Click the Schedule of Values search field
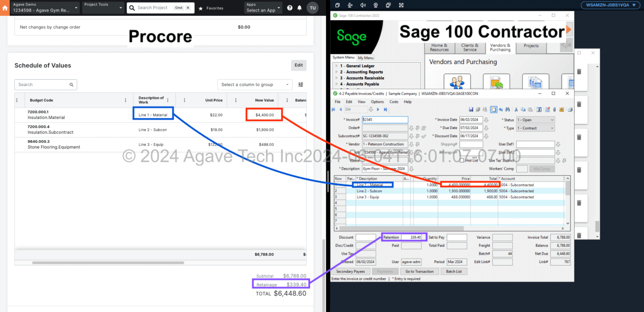This screenshot has height=312, width=644. (x=46, y=85)
